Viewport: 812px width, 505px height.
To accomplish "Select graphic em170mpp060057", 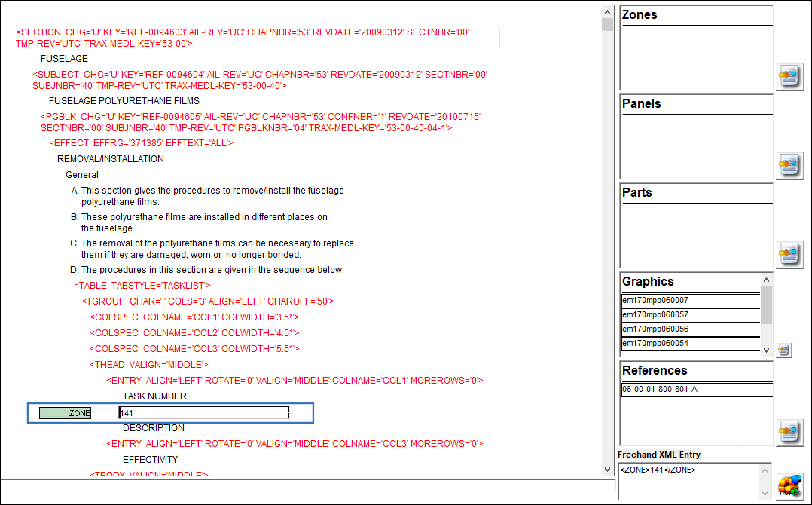I will [690, 315].
